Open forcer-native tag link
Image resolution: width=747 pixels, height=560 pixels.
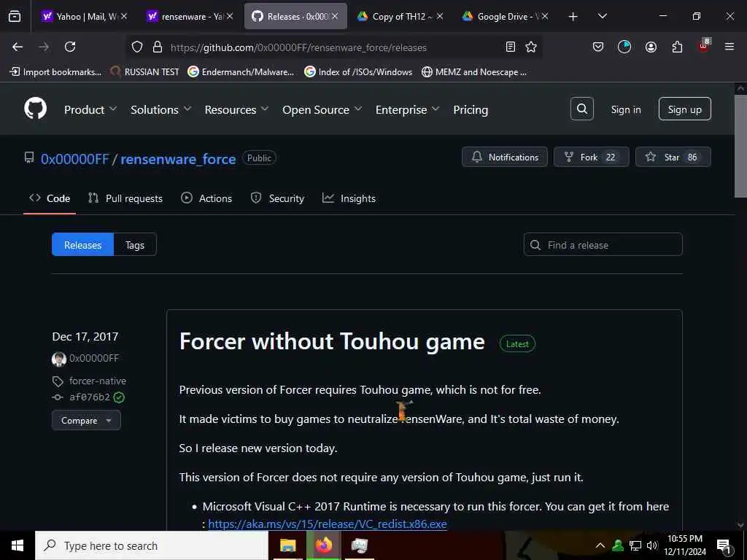pyautogui.click(x=98, y=381)
